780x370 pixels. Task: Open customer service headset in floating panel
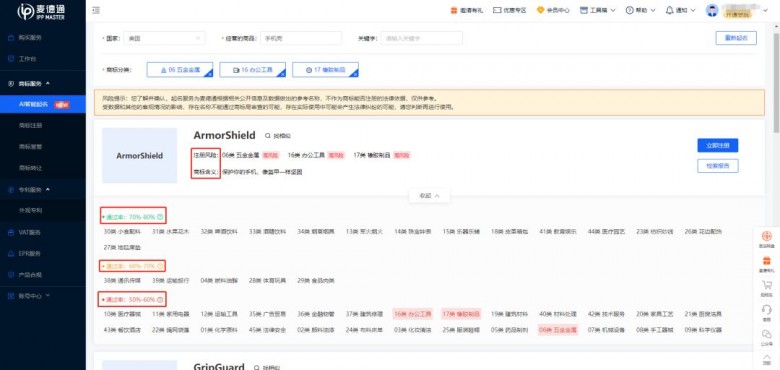767,309
